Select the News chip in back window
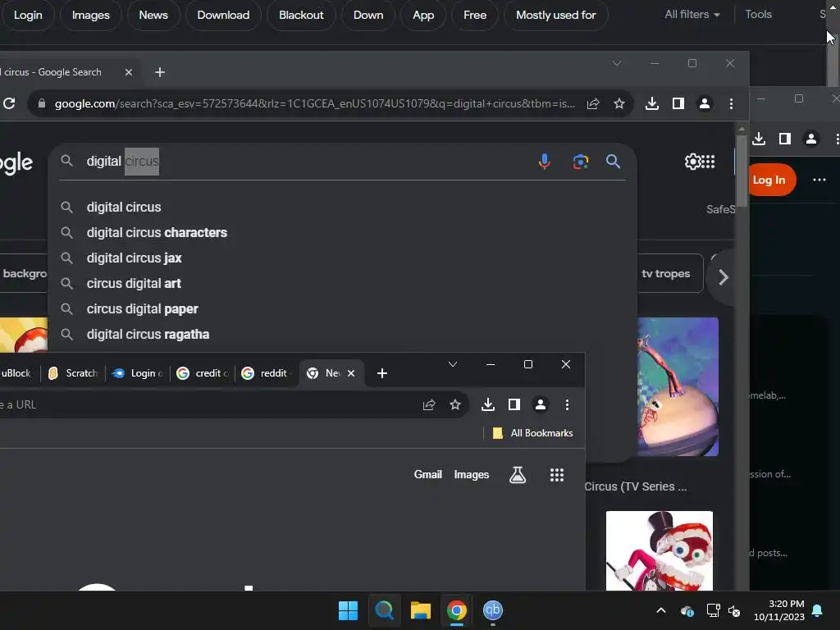Viewport: 840px width, 630px height. 153,15
